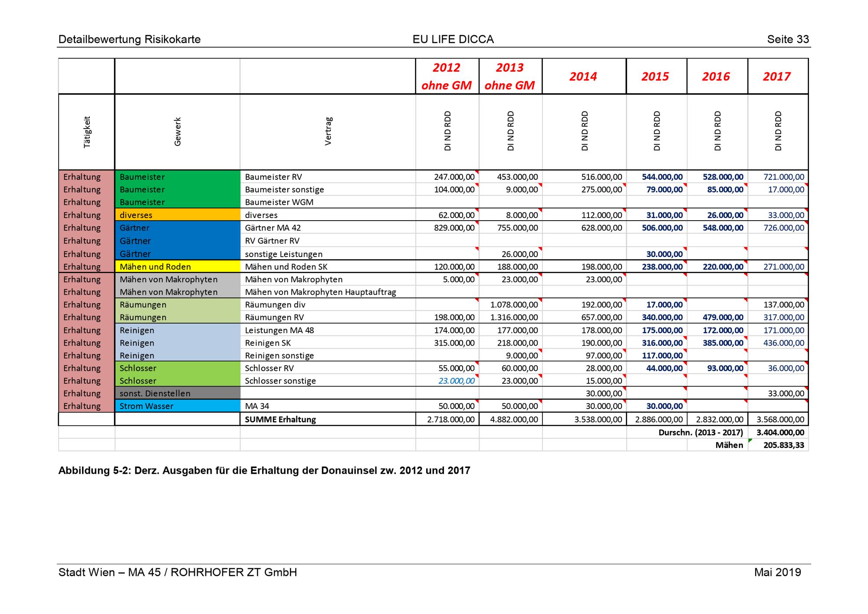The height and width of the screenshot is (614, 868).
Task: Select the rotated Tätigkeit column heading
Action: pos(87,131)
